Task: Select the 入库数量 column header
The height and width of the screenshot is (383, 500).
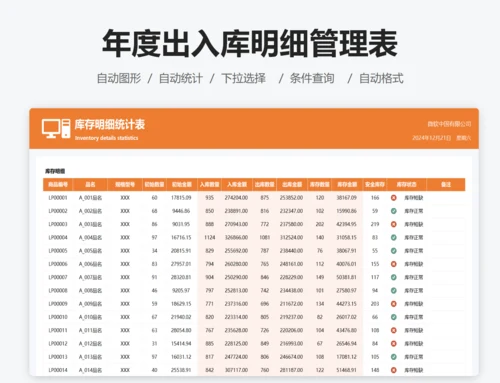Action: pyautogui.click(x=210, y=184)
